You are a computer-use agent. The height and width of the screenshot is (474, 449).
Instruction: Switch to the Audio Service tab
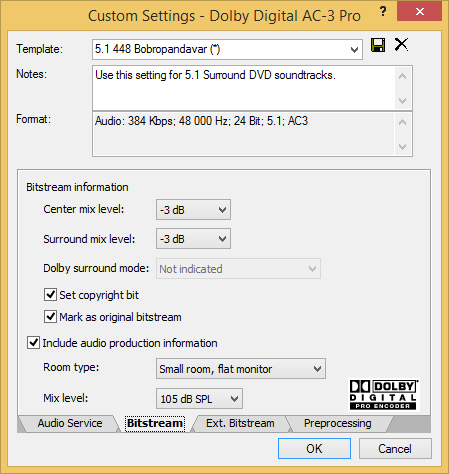[x=70, y=423]
